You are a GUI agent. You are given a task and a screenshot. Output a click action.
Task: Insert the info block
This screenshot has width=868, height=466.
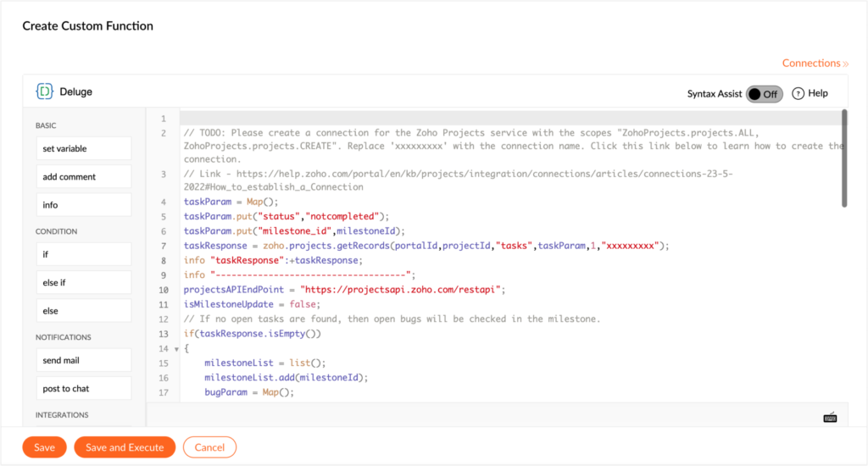(84, 205)
